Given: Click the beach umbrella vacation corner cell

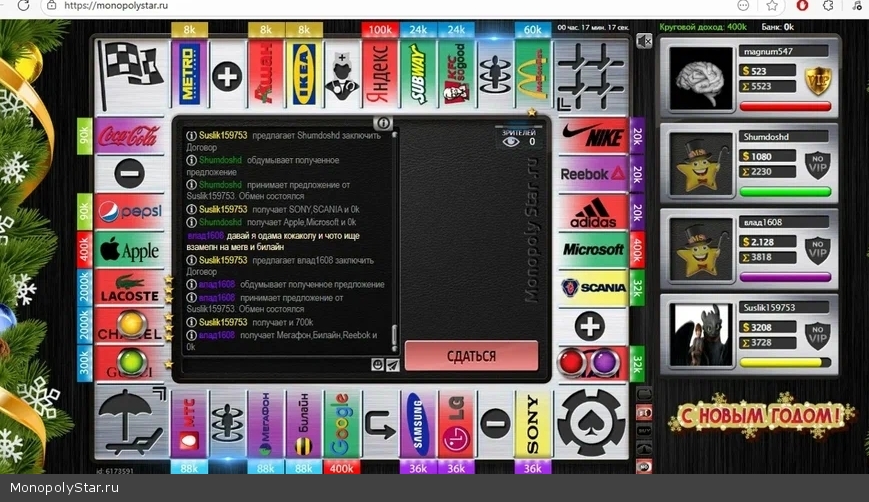Looking at the screenshot, I should pos(131,423).
